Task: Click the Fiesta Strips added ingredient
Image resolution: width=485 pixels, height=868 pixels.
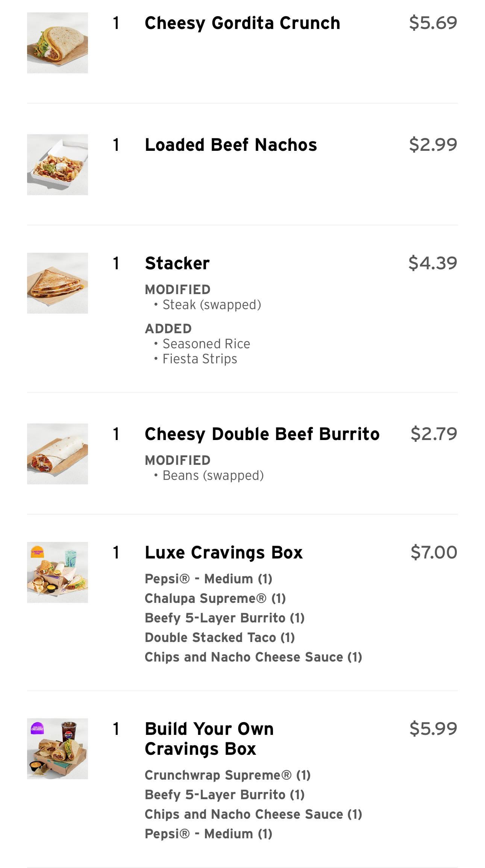Action: [x=199, y=359]
